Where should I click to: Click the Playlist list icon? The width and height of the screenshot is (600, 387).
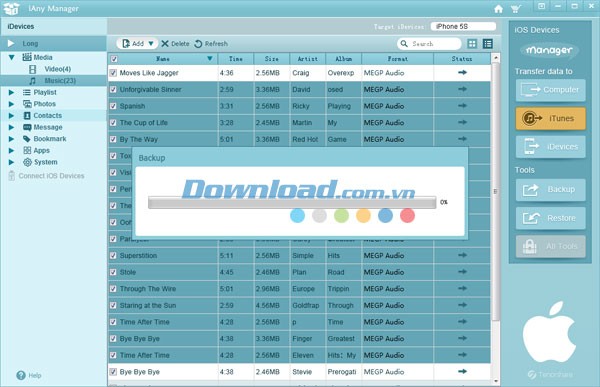27,92
